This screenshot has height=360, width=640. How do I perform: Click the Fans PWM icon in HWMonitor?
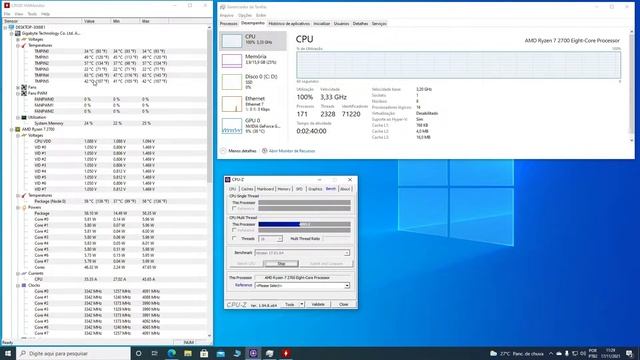click(x=24, y=93)
